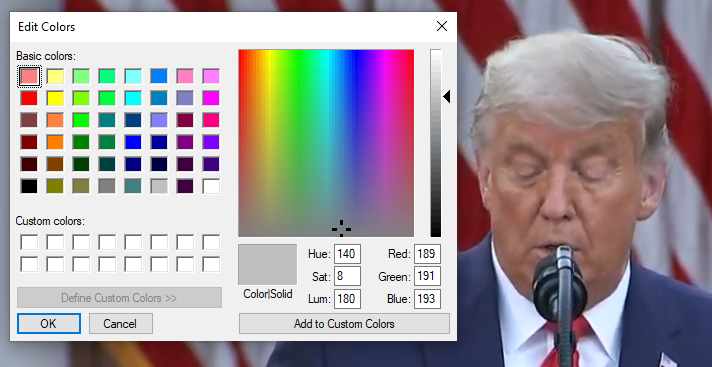This screenshot has width=712, height=367.
Task: Pick the pale yellow basic color
Action: click(55, 76)
